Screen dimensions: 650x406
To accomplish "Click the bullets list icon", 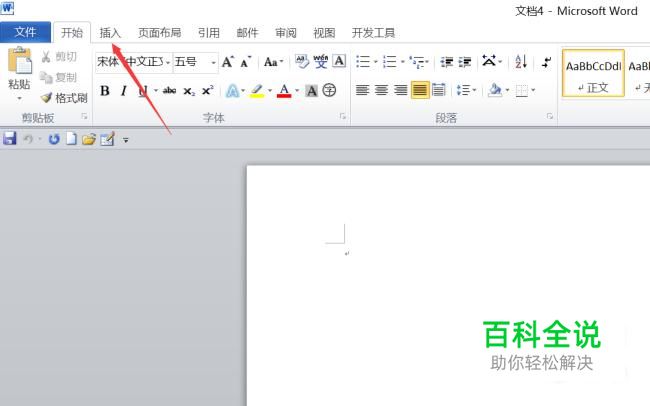I will 363,62.
